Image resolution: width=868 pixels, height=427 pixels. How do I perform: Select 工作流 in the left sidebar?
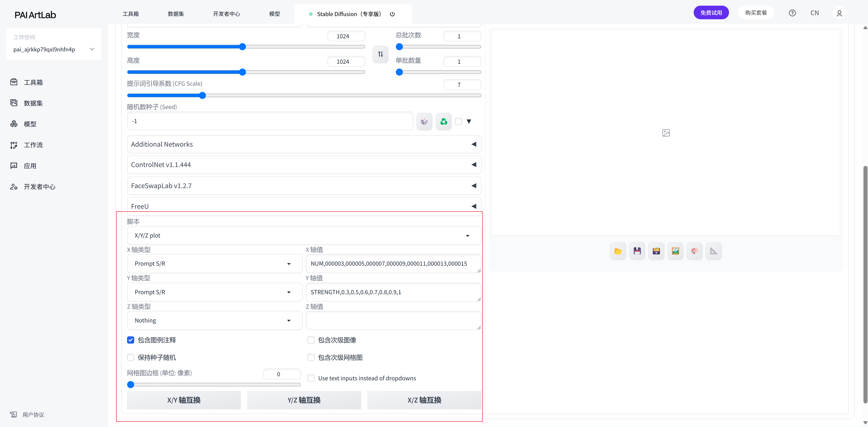pos(33,145)
